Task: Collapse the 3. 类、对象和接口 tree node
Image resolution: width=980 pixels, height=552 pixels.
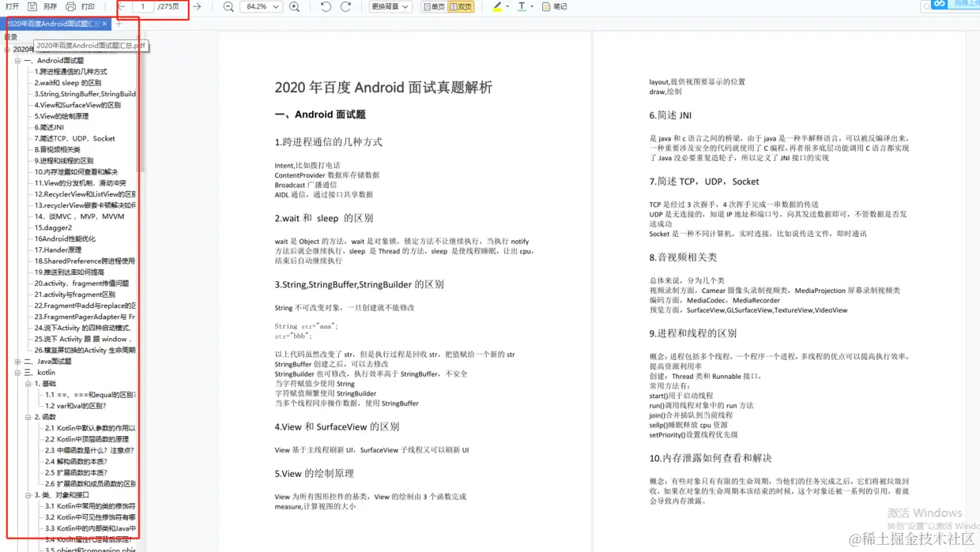Action: coord(28,495)
